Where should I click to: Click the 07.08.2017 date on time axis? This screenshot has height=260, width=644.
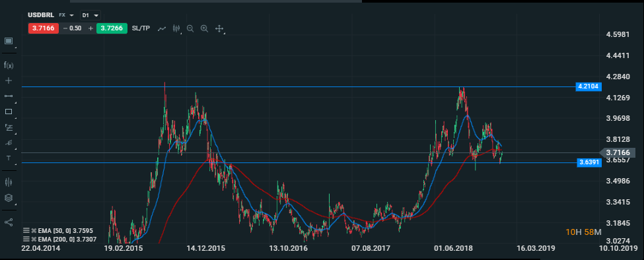click(x=371, y=249)
